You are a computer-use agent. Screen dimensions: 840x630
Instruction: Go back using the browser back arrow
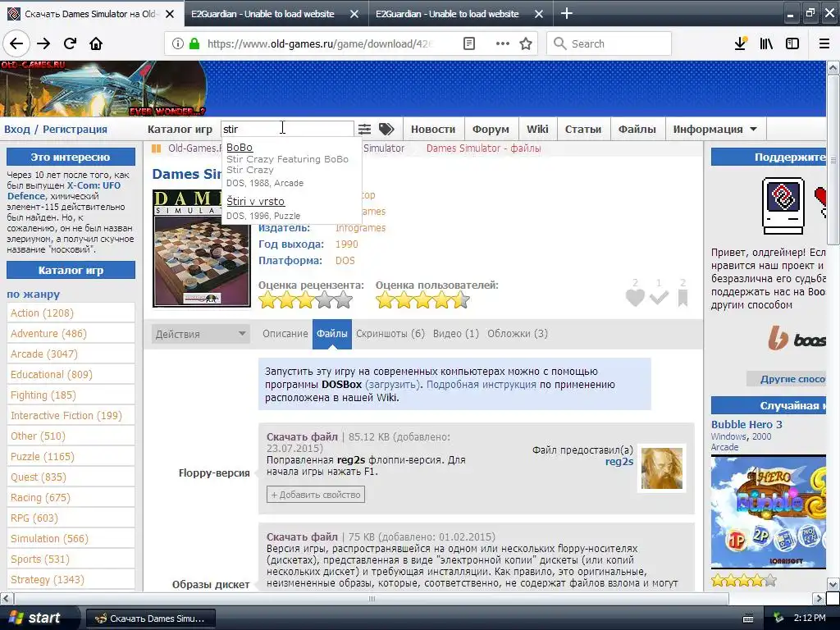pyautogui.click(x=16, y=43)
